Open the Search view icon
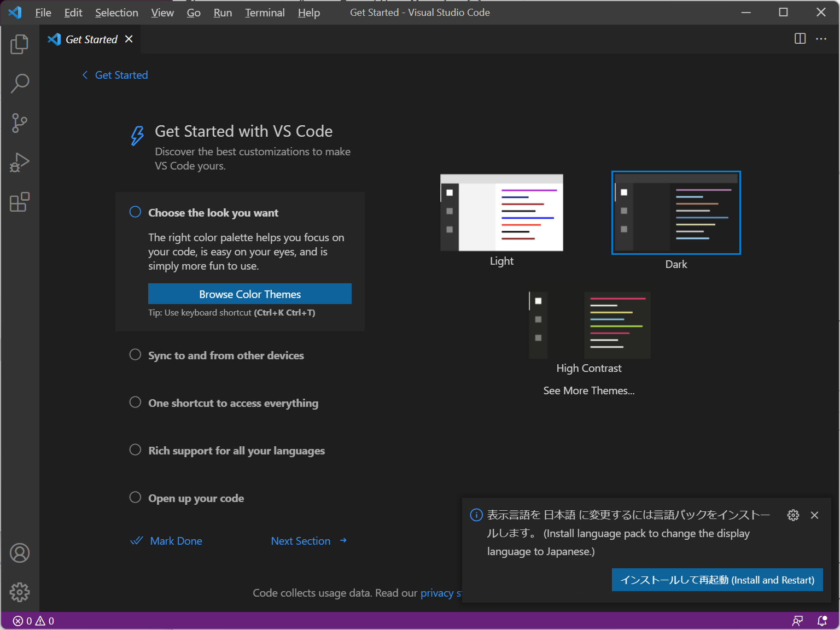 20,84
